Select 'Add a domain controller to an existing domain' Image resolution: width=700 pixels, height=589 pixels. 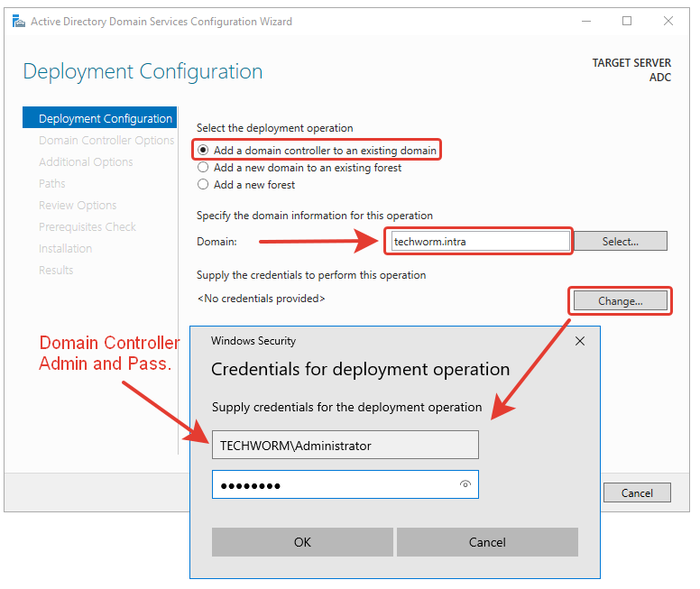coord(204,150)
